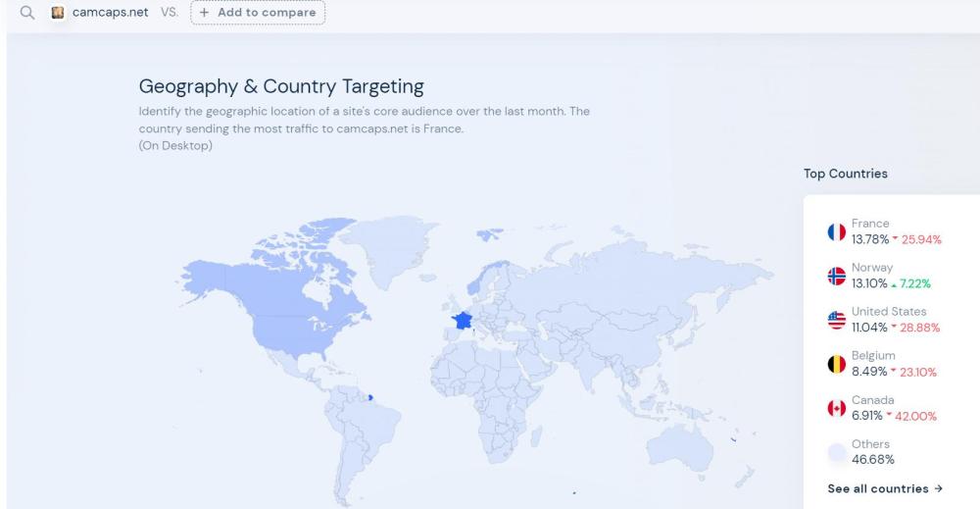Click the camcaps.net favicon
Image resolution: width=980 pixels, height=509 pixels.
pos(58,13)
